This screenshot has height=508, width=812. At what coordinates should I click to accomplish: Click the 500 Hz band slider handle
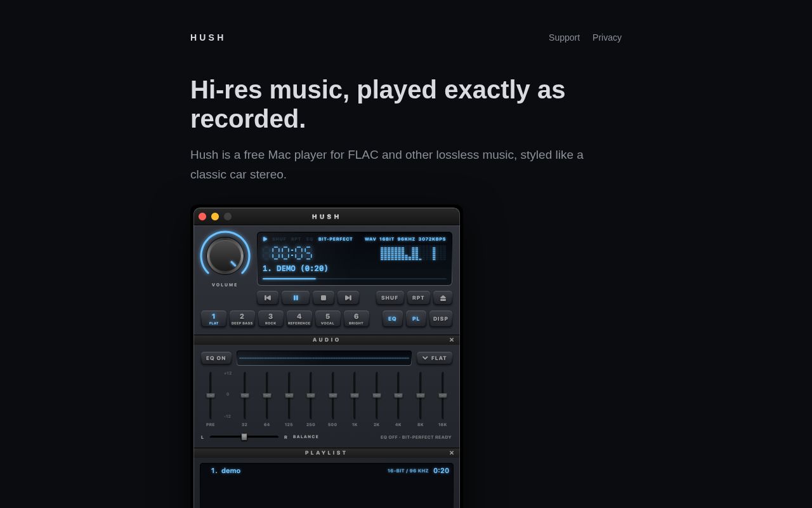[333, 396]
